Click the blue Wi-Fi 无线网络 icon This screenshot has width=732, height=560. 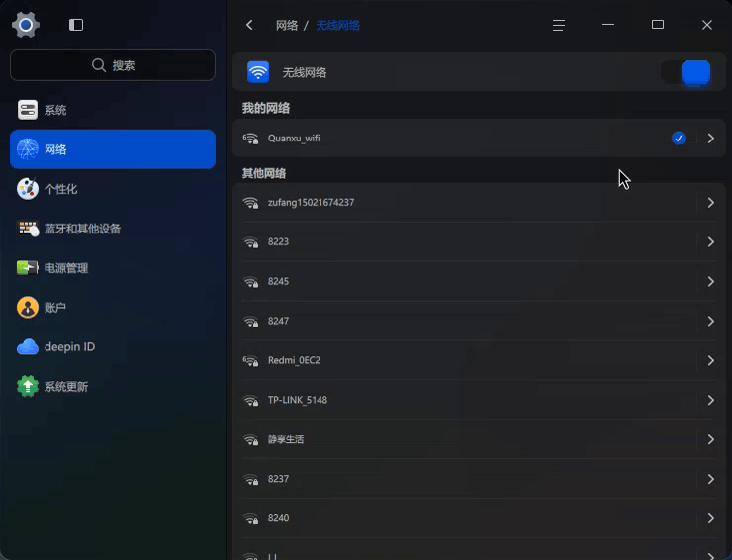[258, 72]
